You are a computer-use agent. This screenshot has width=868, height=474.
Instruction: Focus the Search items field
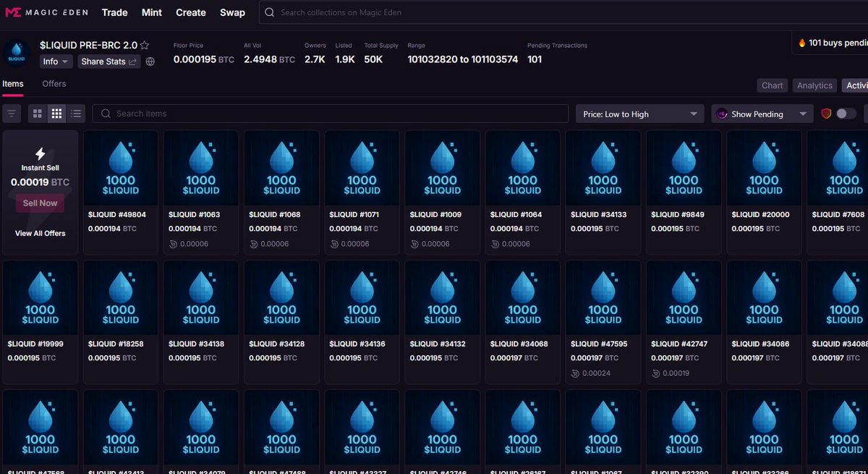click(x=331, y=114)
